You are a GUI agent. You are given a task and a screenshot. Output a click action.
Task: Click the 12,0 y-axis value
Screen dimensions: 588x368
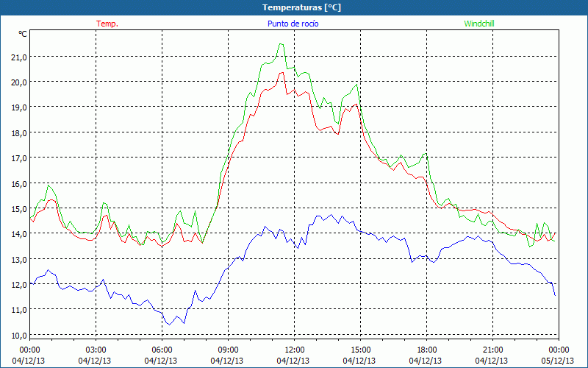point(20,285)
